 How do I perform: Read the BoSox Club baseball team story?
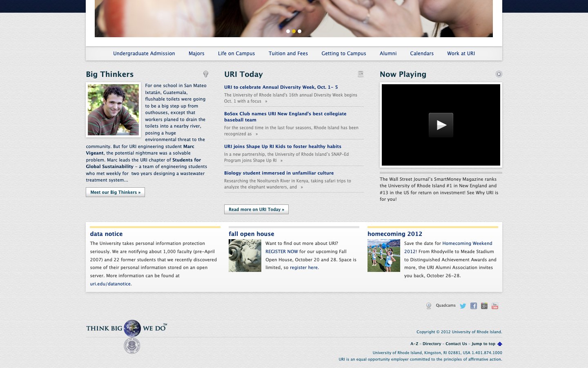click(x=285, y=117)
